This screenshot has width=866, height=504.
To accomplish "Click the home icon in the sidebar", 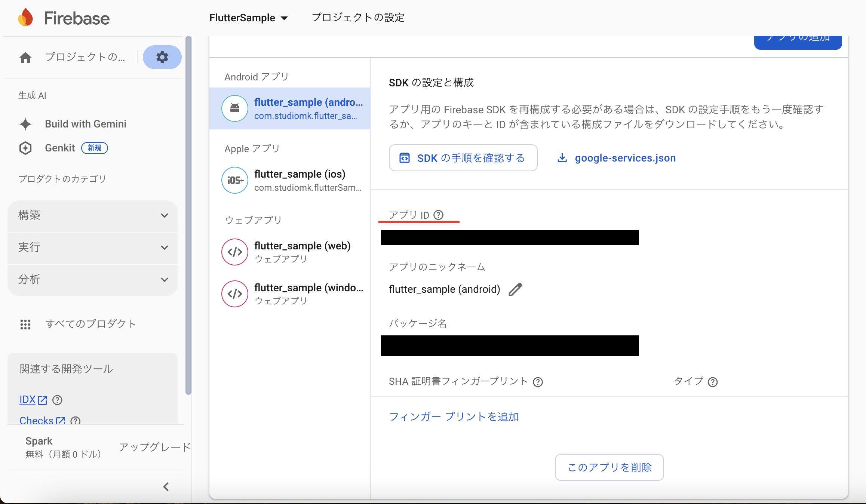I will click(25, 57).
